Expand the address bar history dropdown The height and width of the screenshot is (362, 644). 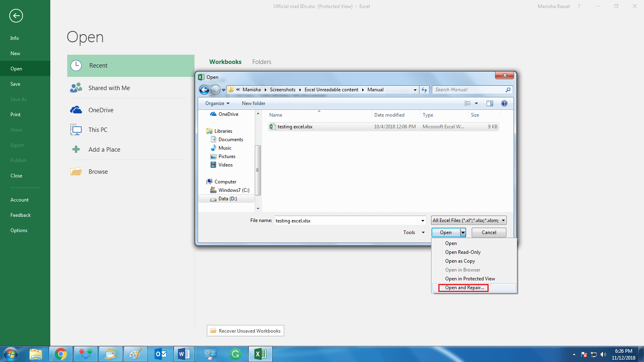point(415,90)
